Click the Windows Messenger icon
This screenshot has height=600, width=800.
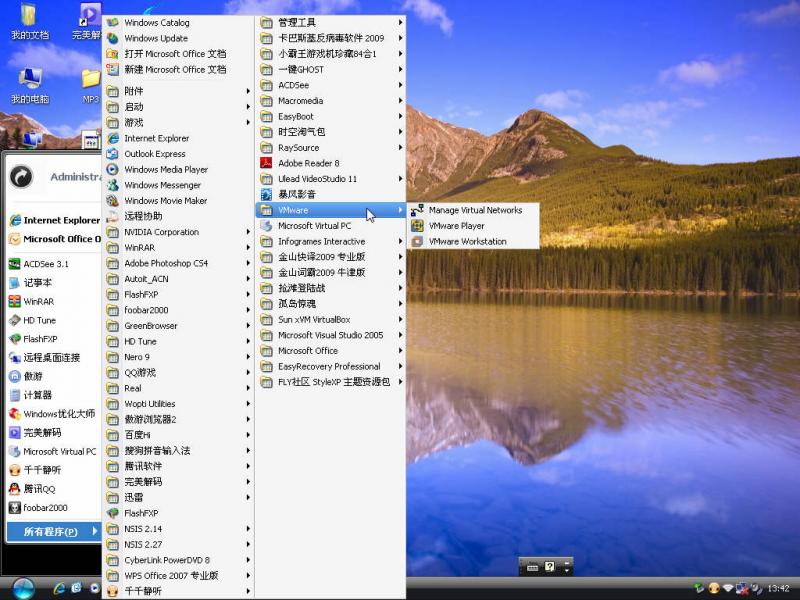tap(112, 185)
